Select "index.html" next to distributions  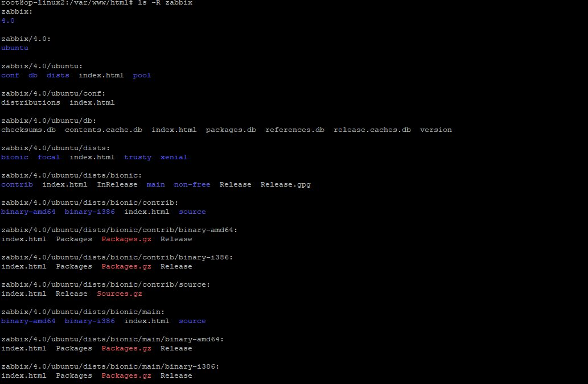(92, 102)
